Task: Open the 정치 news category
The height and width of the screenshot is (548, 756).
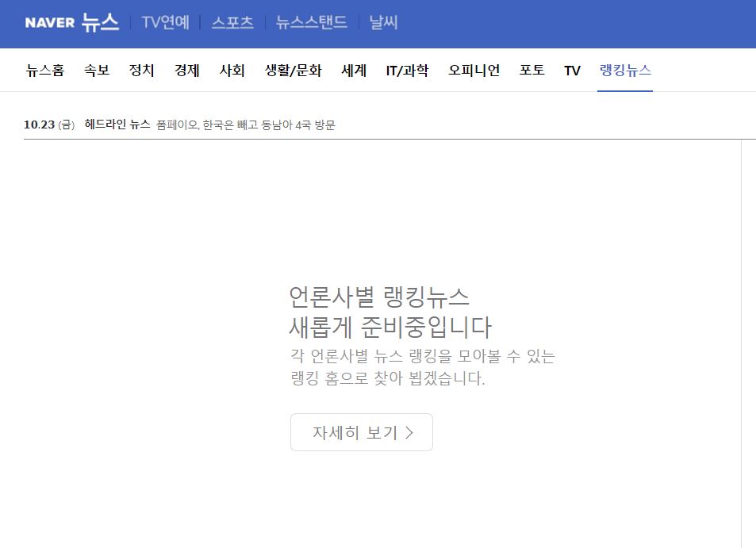Action: 142,71
